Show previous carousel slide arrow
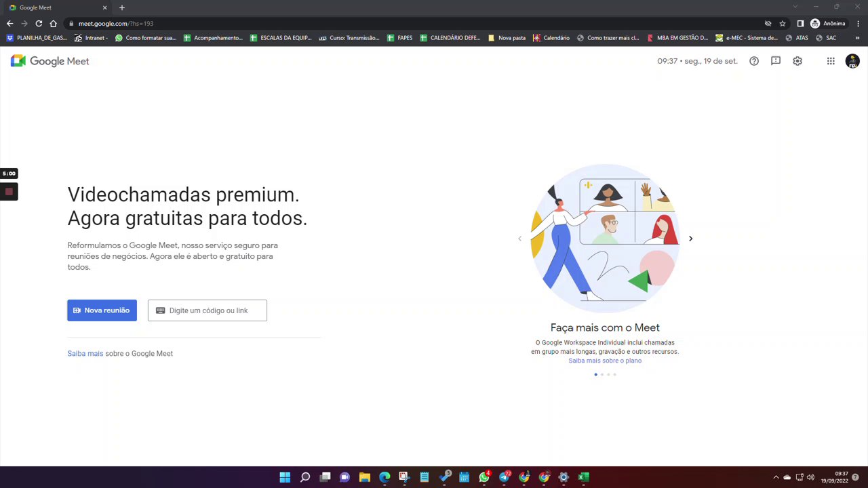This screenshot has width=868, height=488. pyautogui.click(x=520, y=239)
